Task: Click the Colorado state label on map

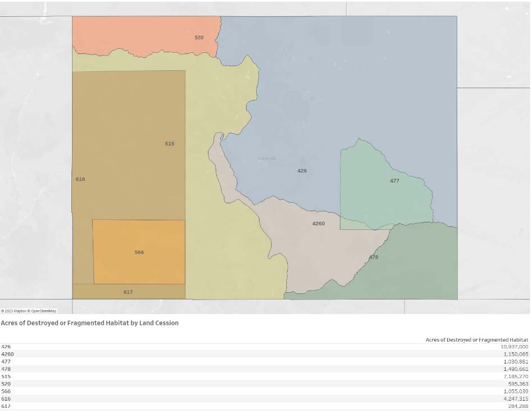Action: [267, 158]
